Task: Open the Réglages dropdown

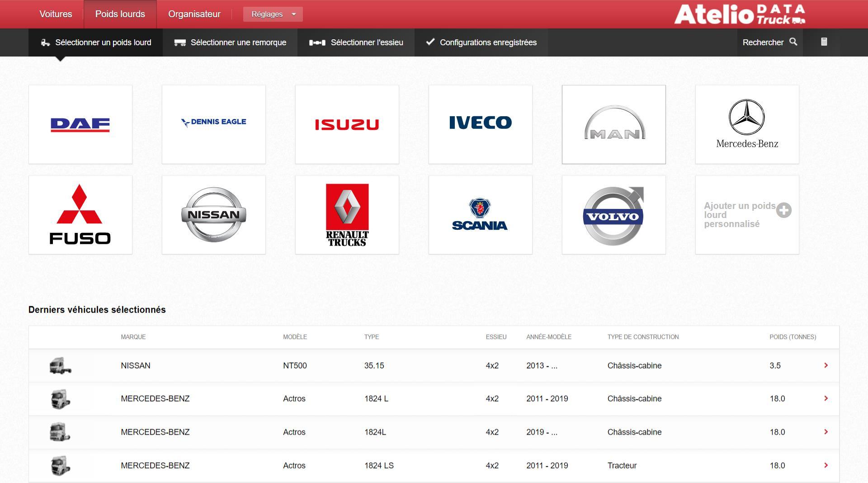Action: [x=273, y=14]
